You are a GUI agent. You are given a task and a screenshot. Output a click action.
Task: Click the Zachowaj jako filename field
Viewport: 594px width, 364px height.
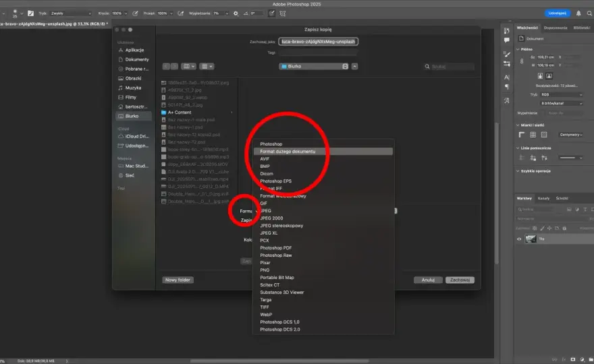(x=318, y=42)
